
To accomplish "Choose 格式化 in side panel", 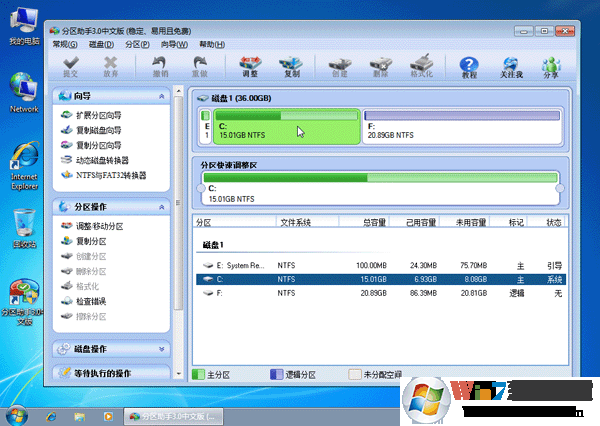I will tap(80, 286).
